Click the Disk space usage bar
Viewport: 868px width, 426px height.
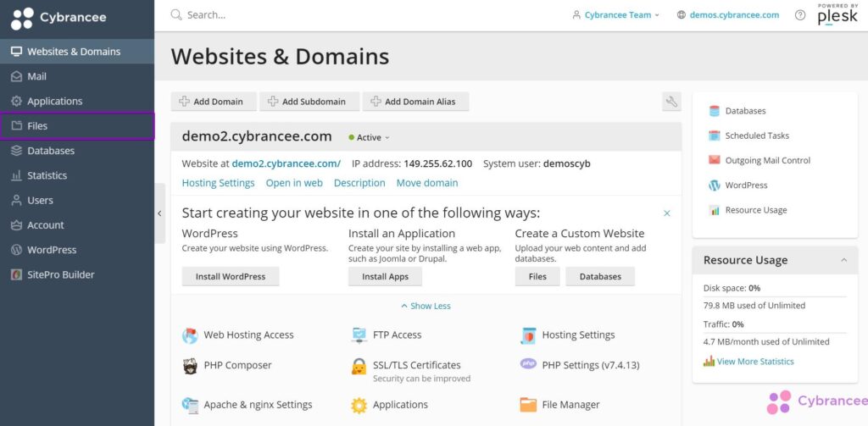775,296
